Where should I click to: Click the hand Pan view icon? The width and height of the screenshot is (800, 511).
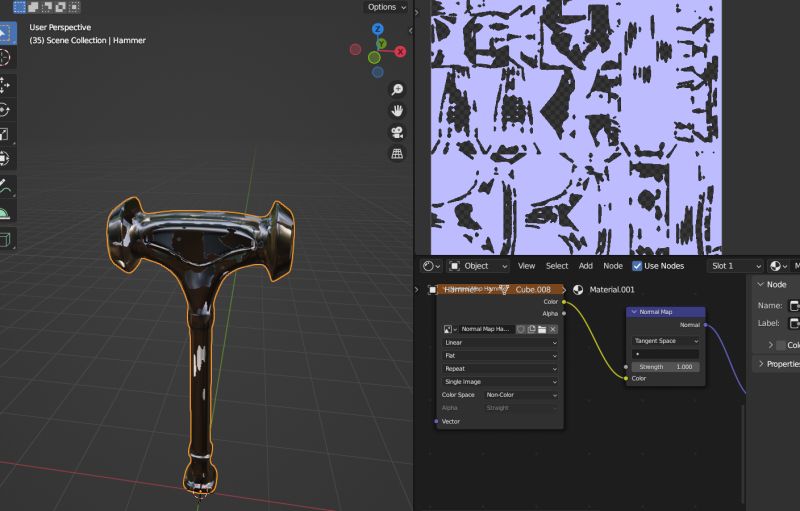pos(397,111)
